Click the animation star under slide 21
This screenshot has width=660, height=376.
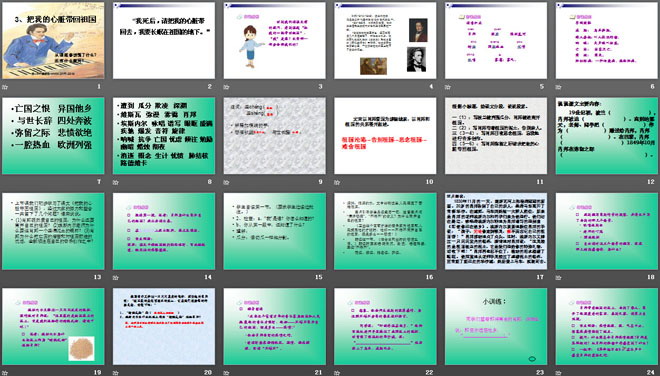(226, 372)
